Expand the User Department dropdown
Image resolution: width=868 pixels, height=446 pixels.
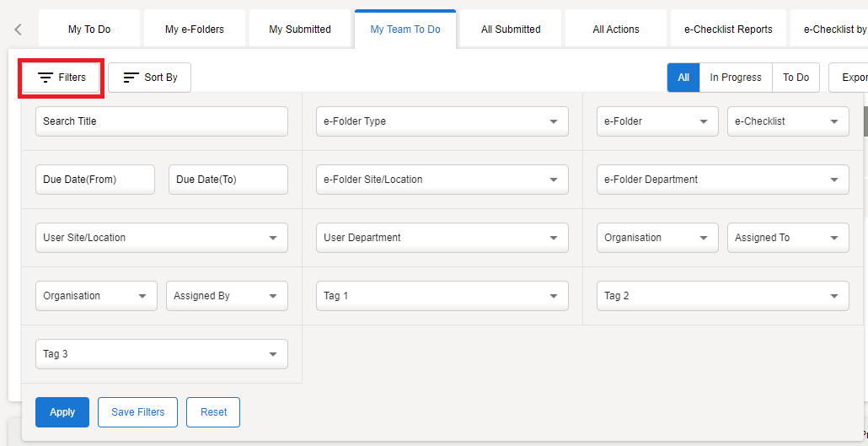pyautogui.click(x=442, y=238)
